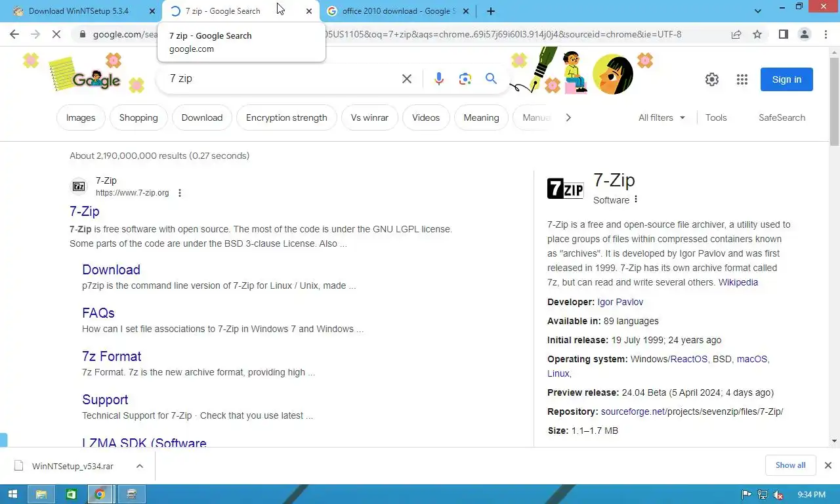Open Chrome profile avatar

tap(804, 34)
